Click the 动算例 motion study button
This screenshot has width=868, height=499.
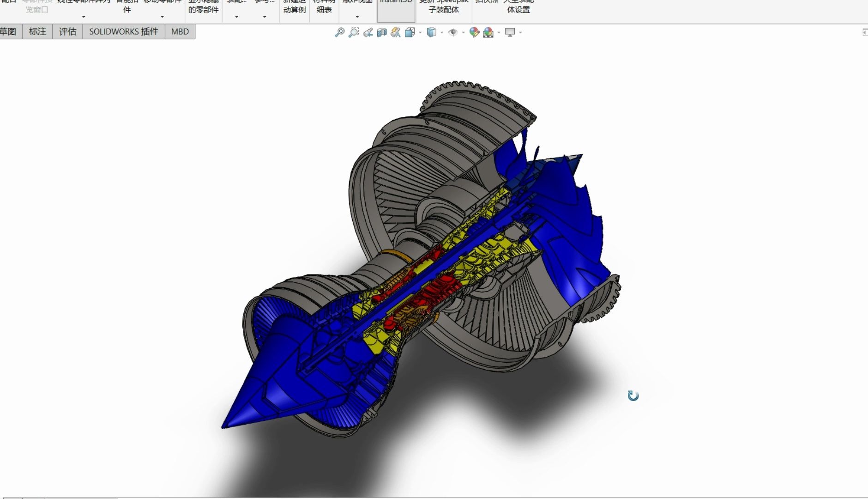pyautogui.click(x=295, y=8)
